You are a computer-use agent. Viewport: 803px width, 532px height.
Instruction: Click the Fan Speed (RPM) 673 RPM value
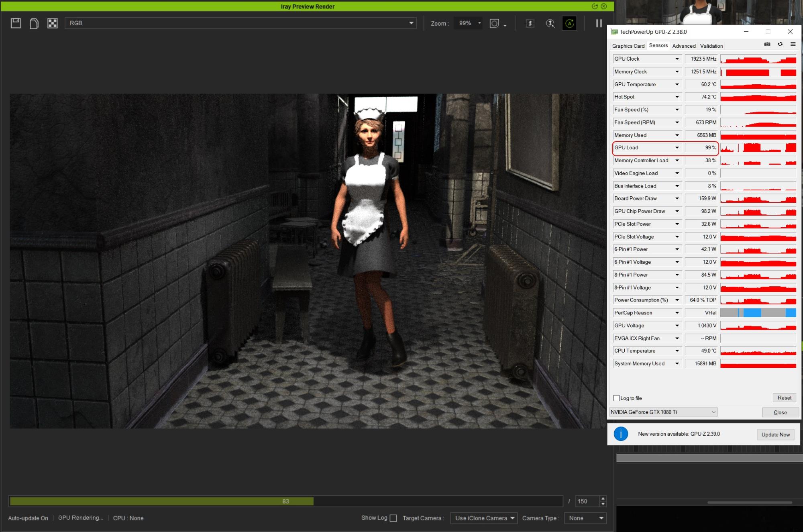(x=701, y=122)
